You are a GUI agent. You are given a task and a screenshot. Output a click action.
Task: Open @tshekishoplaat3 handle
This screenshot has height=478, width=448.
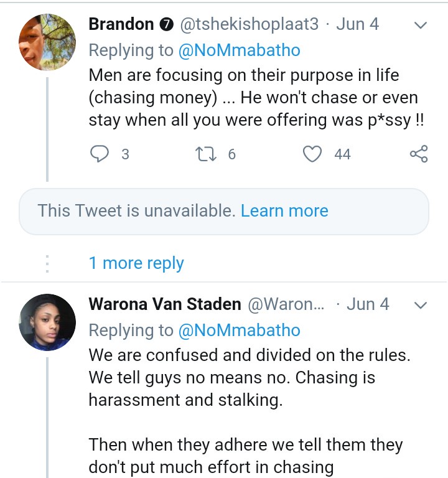click(249, 24)
